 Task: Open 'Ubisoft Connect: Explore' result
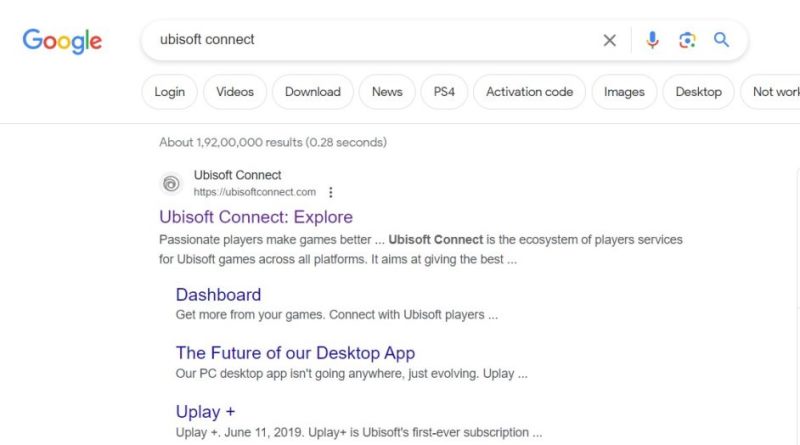[x=256, y=217]
